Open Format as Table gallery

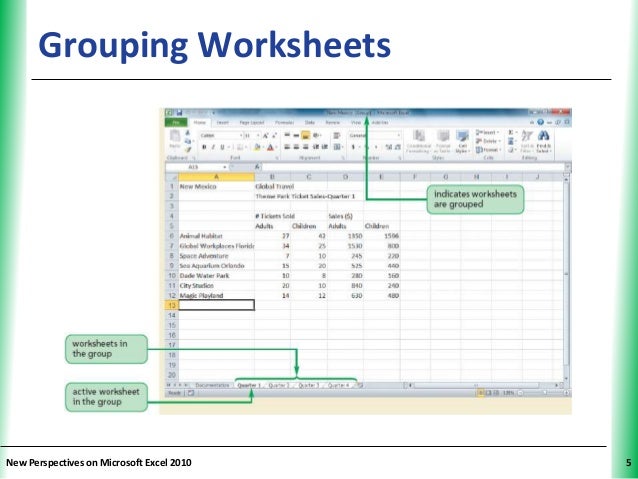(x=443, y=141)
